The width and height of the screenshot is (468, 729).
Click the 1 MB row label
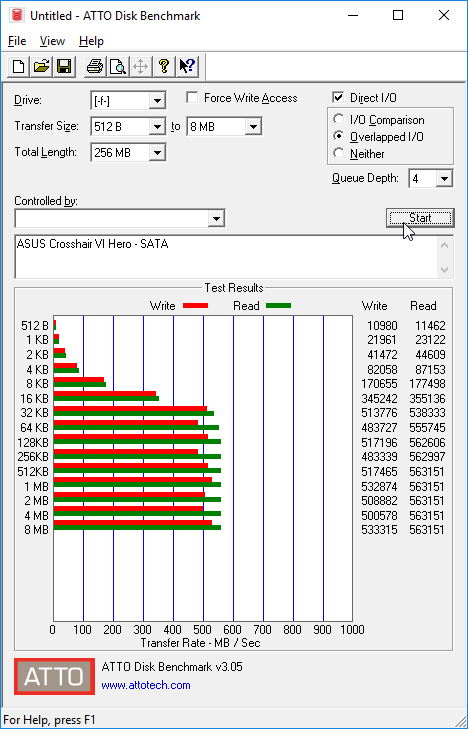(36, 486)
